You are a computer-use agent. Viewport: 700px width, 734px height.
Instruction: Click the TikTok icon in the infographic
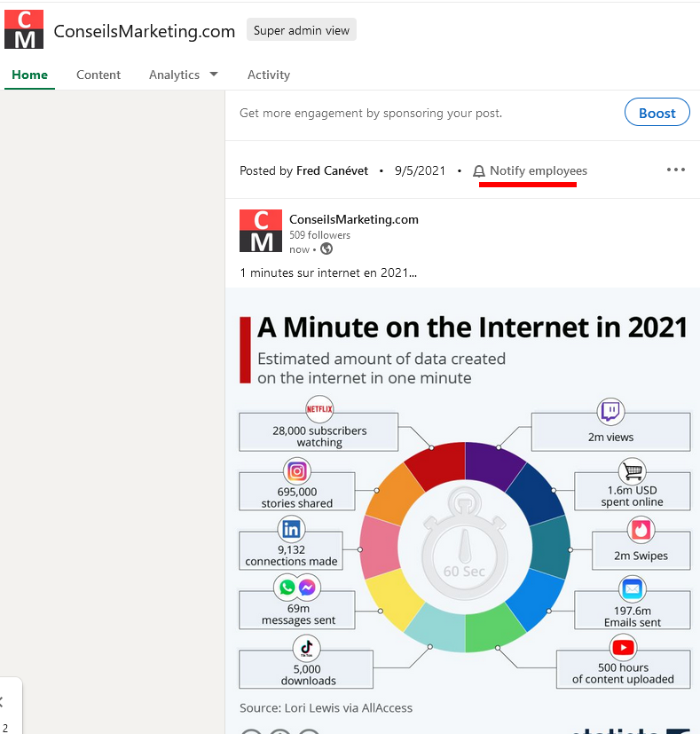(306, 648)
